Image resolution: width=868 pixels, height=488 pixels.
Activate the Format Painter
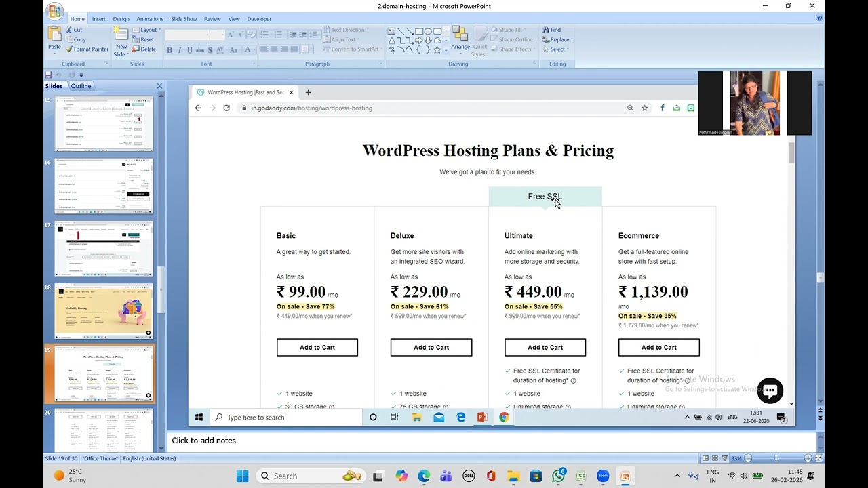coord(87,49)
